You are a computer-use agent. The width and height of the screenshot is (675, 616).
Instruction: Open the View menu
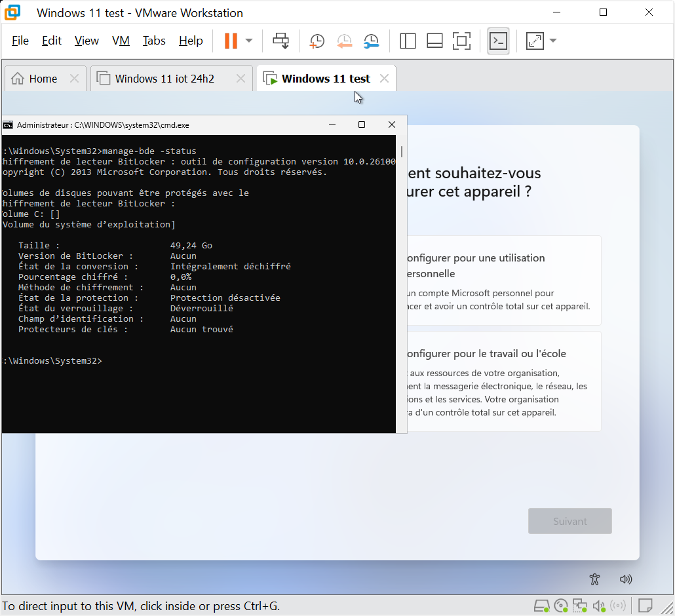tap(87, 41)
